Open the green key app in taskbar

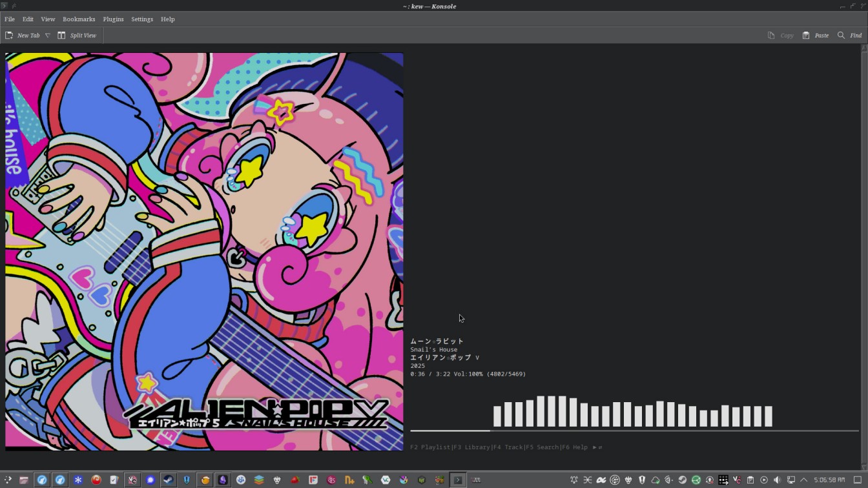point(367,480)
